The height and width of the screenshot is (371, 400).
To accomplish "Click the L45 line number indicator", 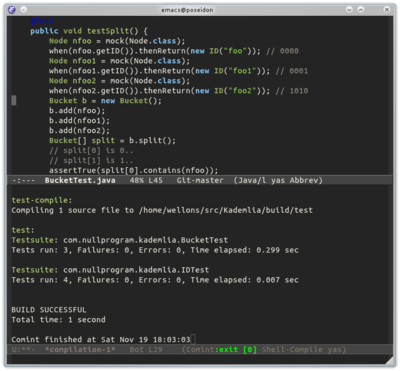I will pyautogui.click(x=155, y=180).
